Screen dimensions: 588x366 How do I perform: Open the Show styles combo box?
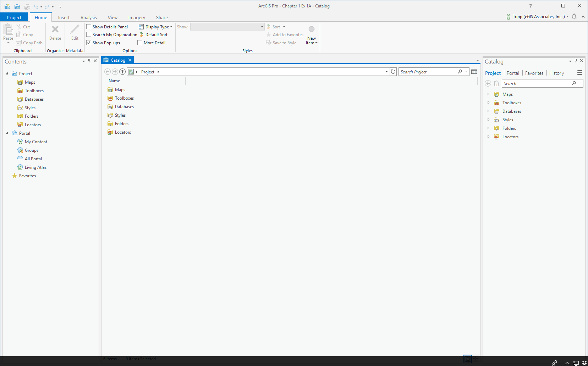[x=227, y=27]
